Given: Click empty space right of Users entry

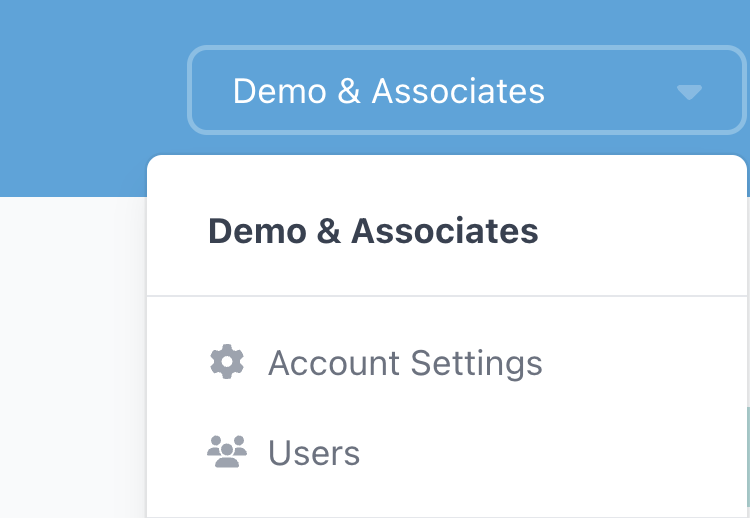Looking at the screenshot, I should (552, 452).
